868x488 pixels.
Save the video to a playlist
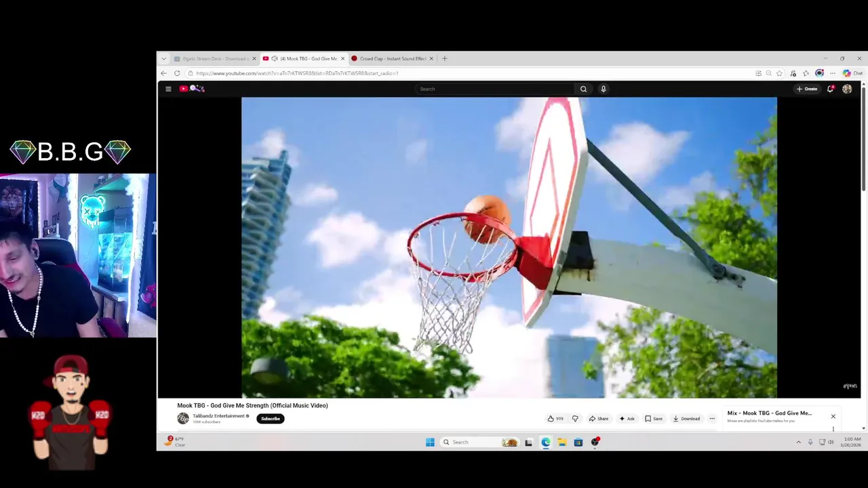654,419
